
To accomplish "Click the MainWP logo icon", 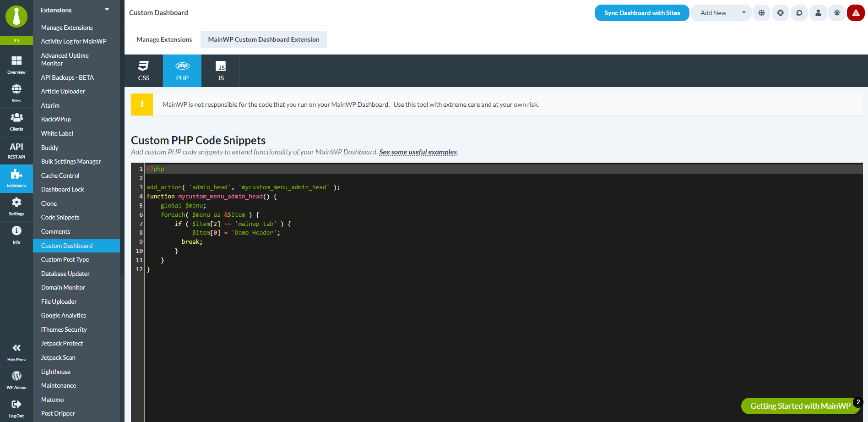I will (x=16, y=16).
